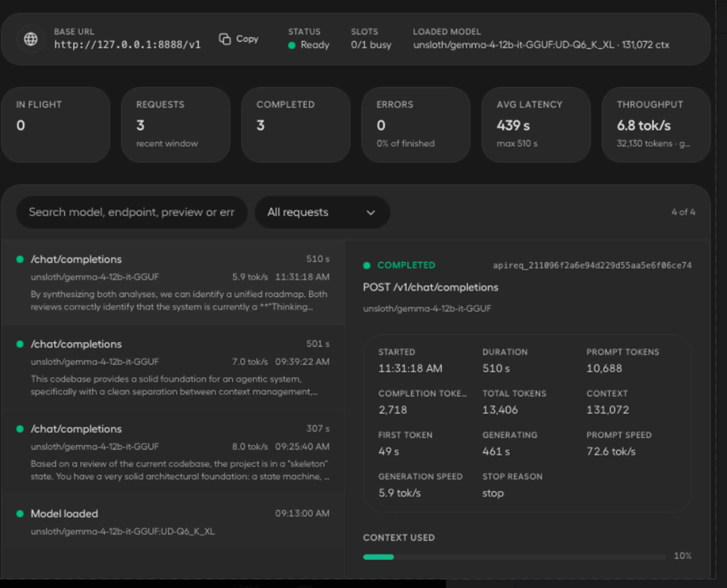This screenshot has width=727, height=588.
Task: Click POST /v1/chat/completions heading
Action: [431, 287]
